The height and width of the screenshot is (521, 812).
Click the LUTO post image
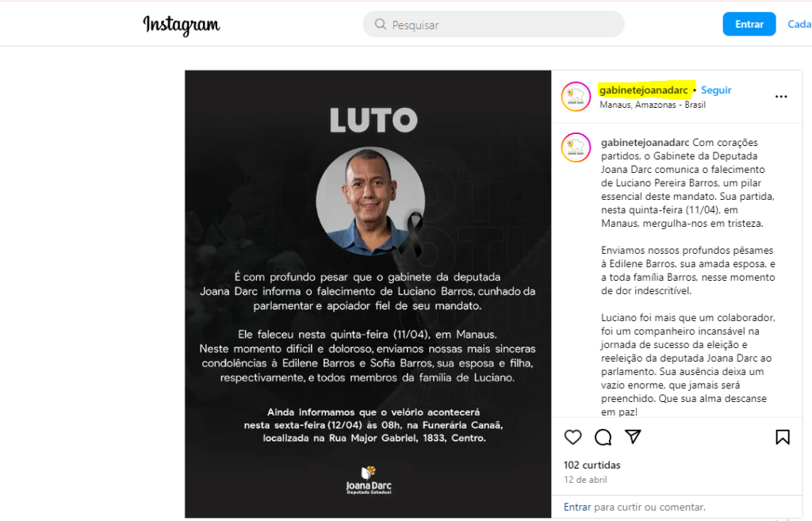click(368, 294)
